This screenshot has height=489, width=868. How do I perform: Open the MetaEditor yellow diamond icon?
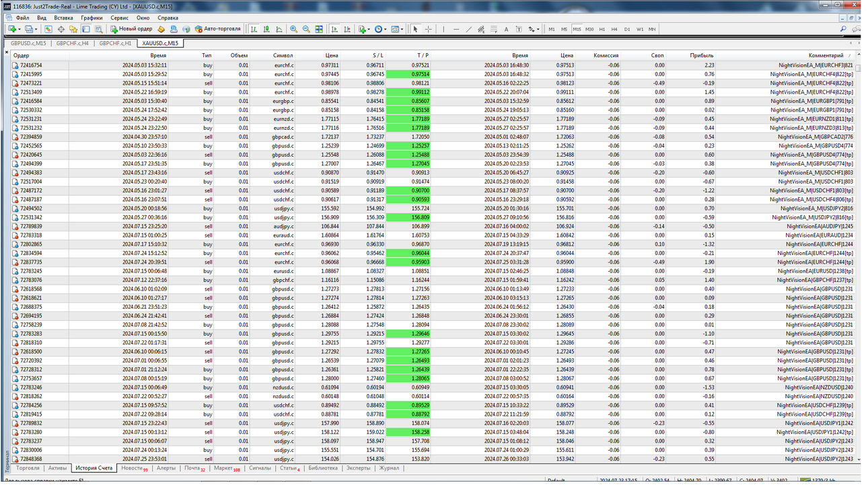point(161,29)
